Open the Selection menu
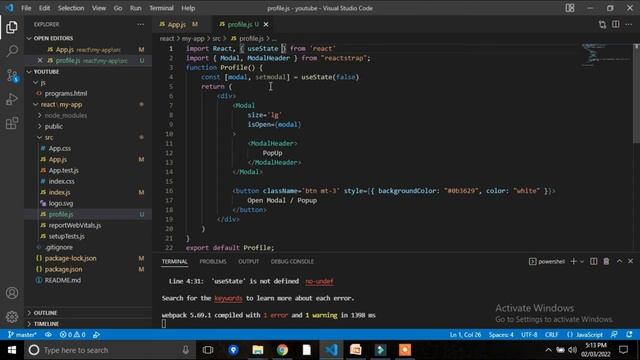 [71, 8]
